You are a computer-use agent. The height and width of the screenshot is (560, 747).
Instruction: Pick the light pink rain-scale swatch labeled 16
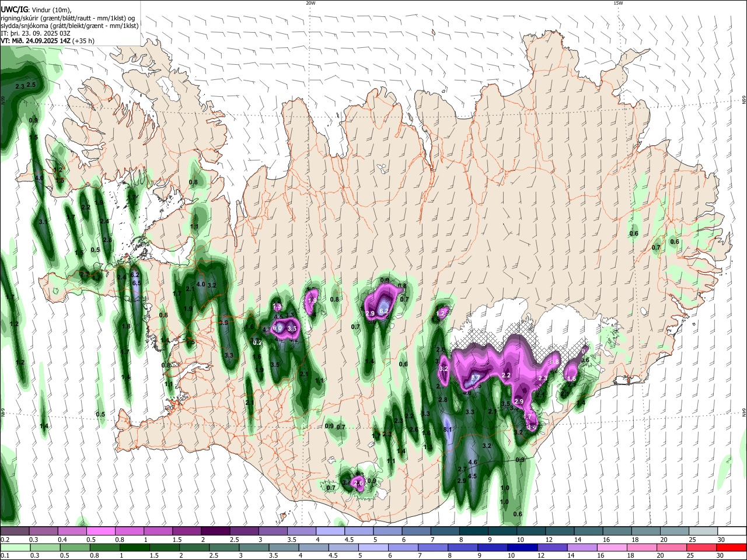tap(612, 548)
